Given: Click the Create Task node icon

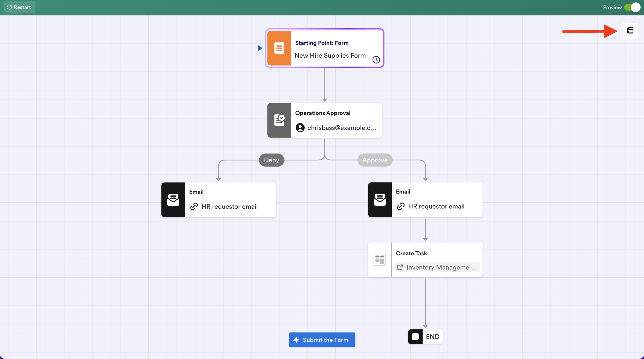Looking at the screenshot, I should [x=380, y=260].
